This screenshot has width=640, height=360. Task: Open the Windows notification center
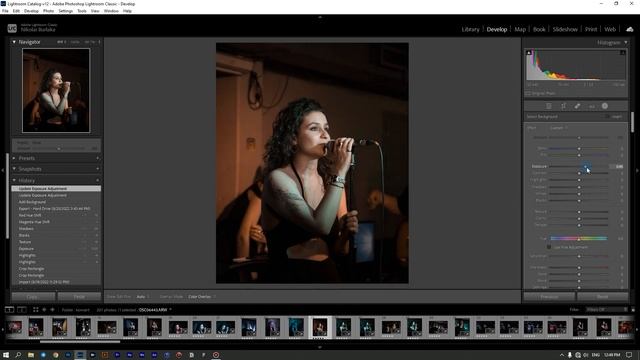click(x=629, y=355)
